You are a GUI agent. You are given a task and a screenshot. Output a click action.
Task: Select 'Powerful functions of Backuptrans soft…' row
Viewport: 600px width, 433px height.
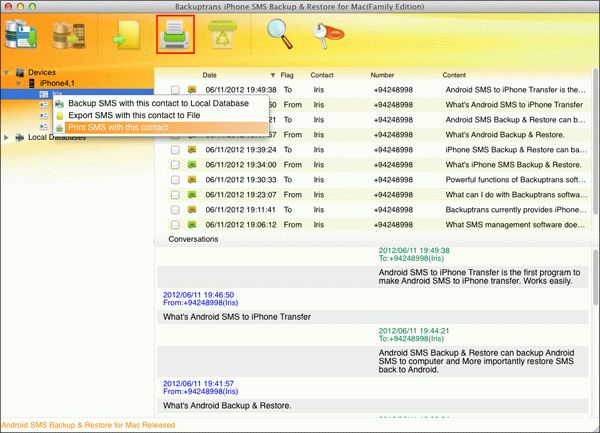(x=377, y=180)
